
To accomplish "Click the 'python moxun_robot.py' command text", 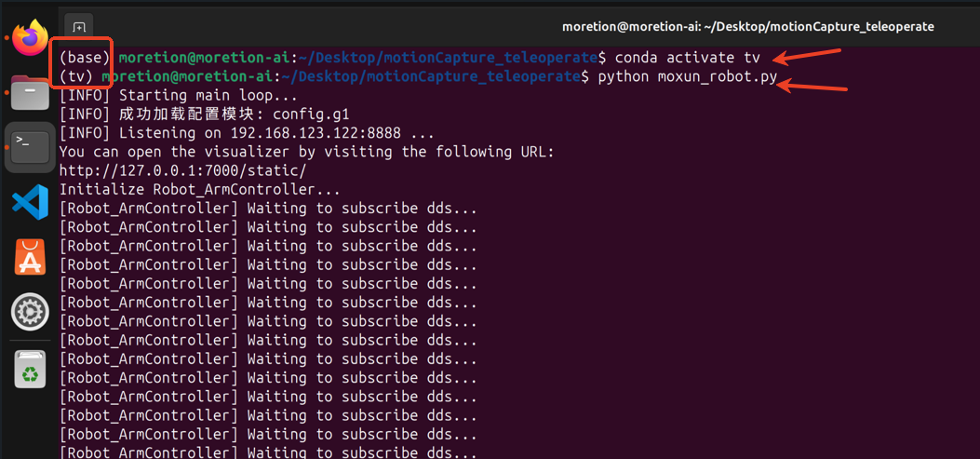I will (x=687, y=76).
